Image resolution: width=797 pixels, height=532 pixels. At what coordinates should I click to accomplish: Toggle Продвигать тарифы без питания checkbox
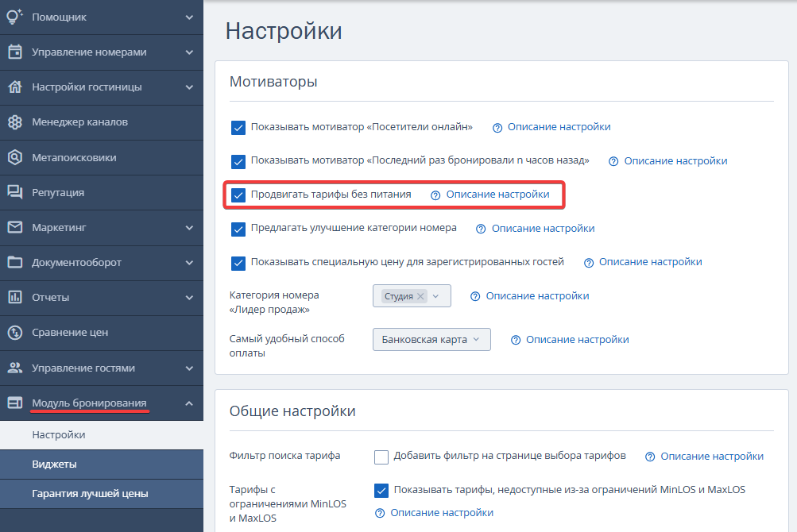(x=238, y=195)
